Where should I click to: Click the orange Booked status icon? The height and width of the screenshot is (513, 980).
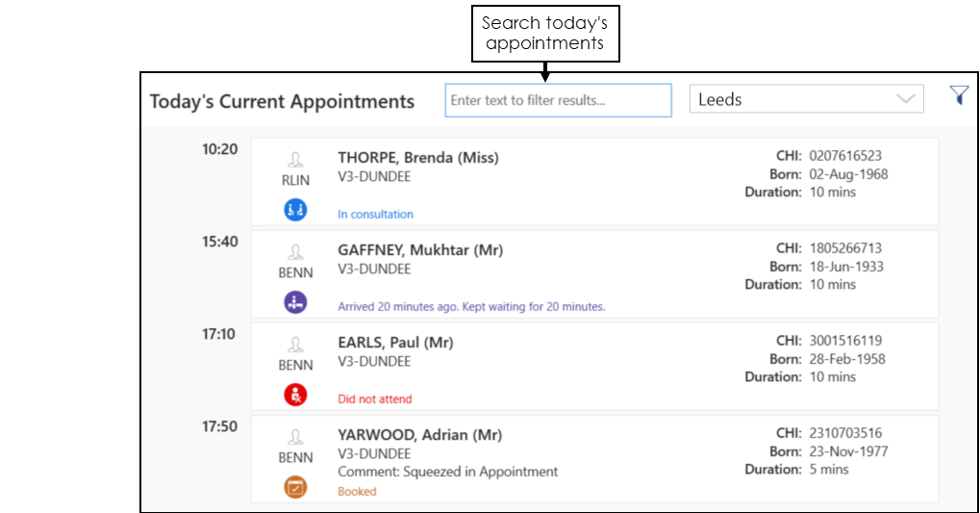pyautogui.click(x=295, y=487)
